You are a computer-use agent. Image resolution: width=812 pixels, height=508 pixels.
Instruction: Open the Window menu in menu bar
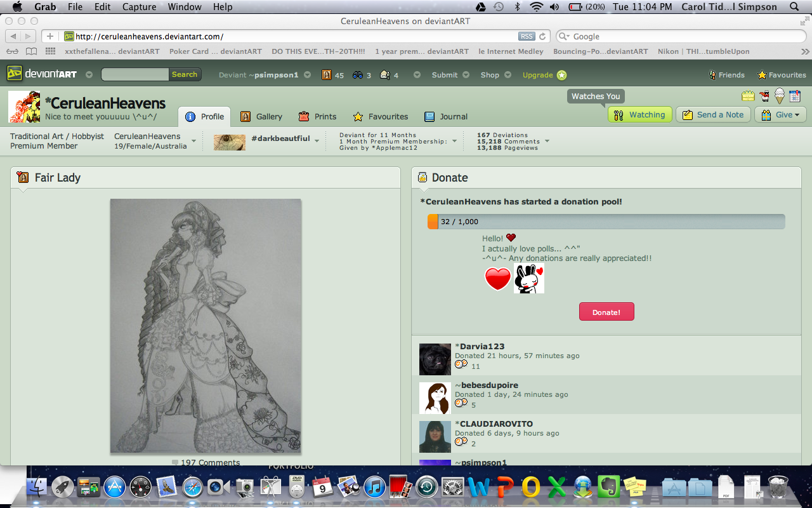(x=185, y=7)
